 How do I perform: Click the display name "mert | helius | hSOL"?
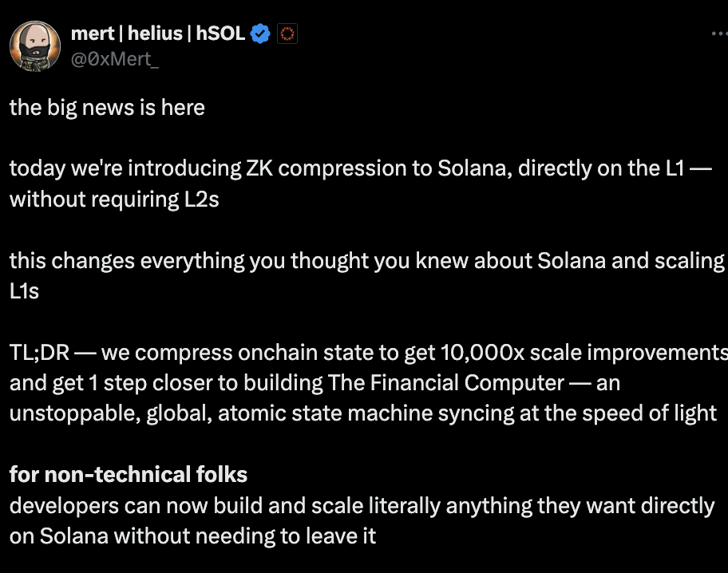[158, 34]
